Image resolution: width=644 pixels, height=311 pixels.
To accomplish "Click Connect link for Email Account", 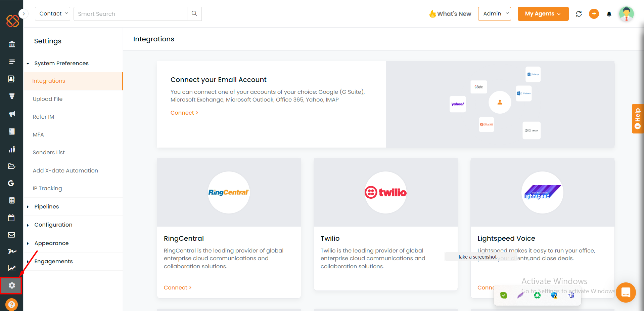I will [184, 113].
